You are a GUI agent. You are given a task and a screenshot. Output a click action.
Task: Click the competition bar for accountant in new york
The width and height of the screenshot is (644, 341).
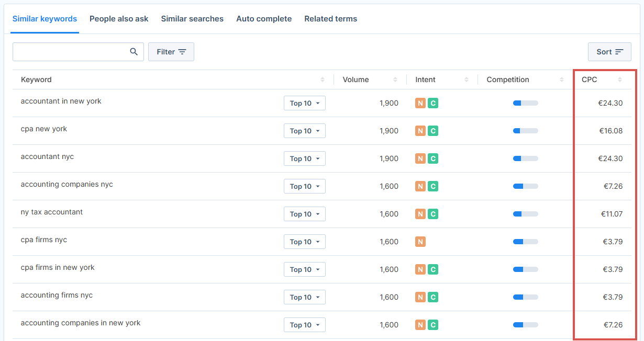525,103
